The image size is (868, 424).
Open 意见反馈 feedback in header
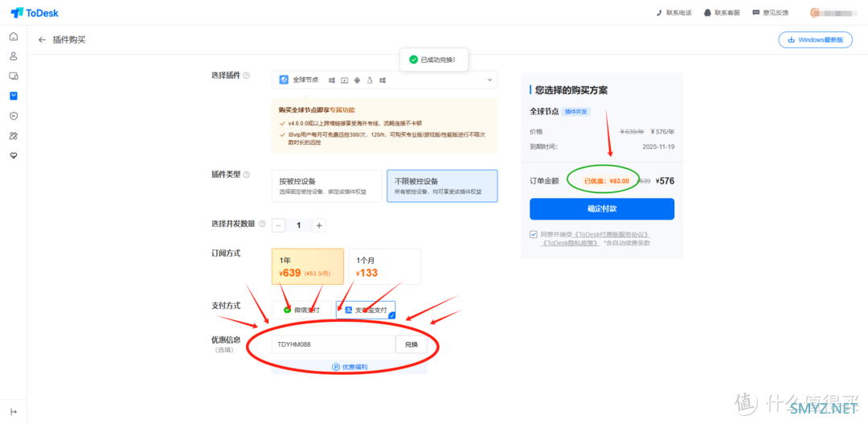pyautogui.click(x=770, y=12)
